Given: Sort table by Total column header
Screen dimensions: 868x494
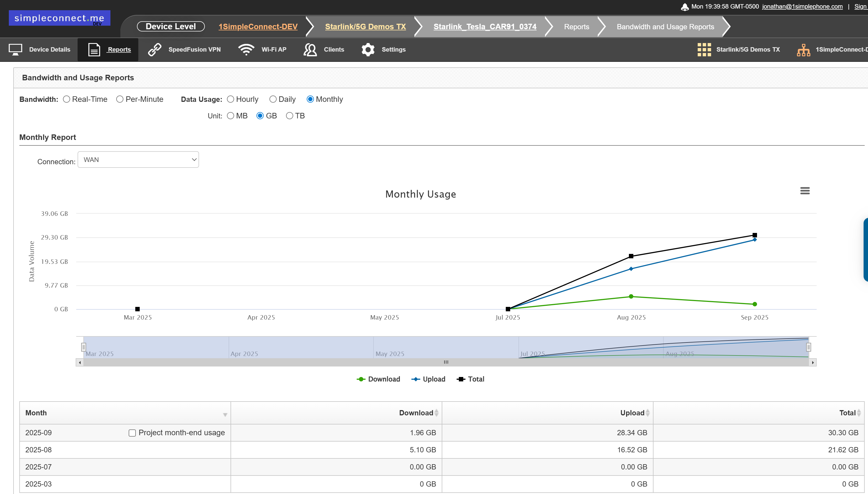Looking at the screenshot, I should 759,413.
